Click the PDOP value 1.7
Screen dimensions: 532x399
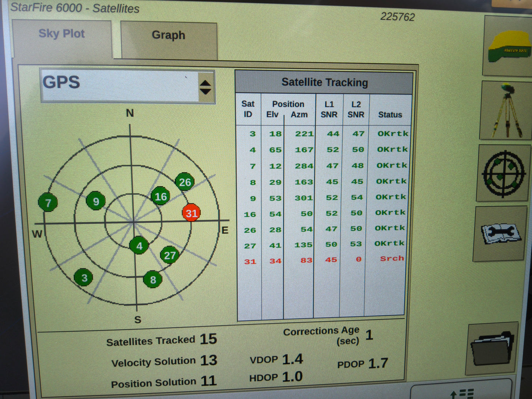(378, 363)
